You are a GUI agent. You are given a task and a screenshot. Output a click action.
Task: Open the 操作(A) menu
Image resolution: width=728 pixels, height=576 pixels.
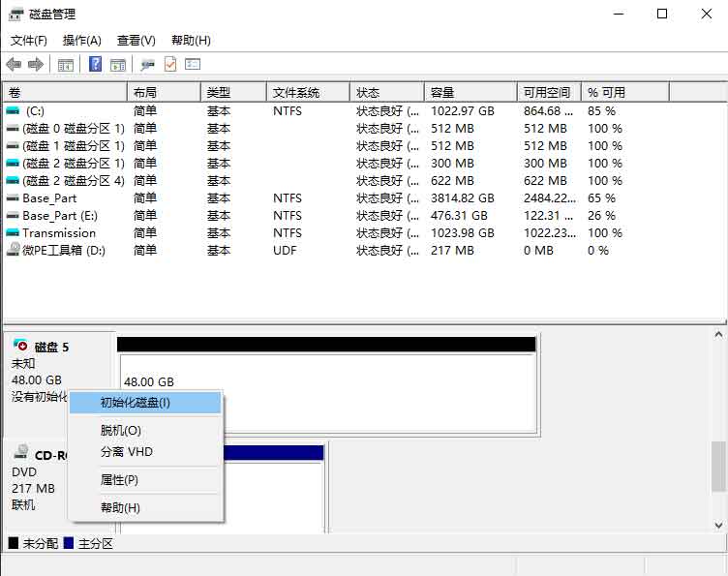pyautogui.click(x=82, y=41)
